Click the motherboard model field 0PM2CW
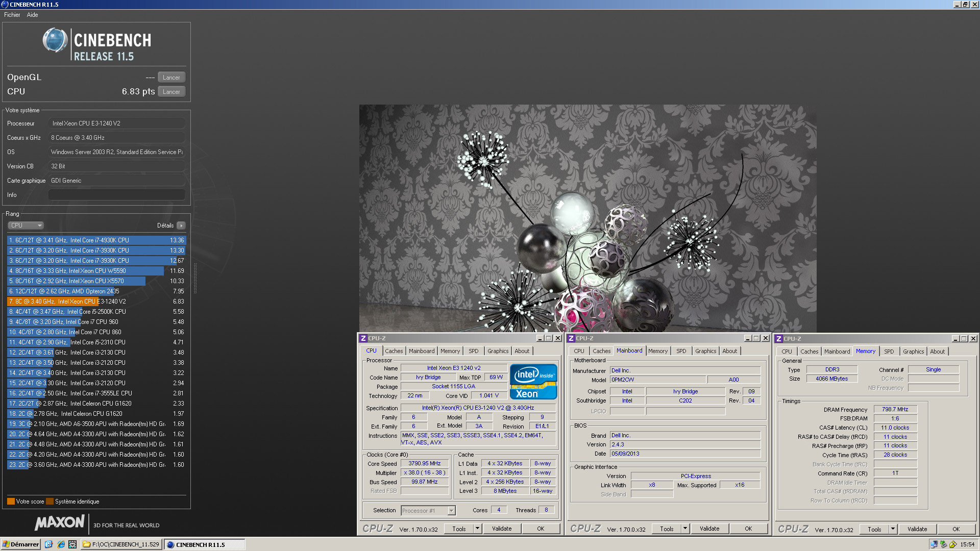The height and width of the screenshot is (551, 980). click(658, 380)
